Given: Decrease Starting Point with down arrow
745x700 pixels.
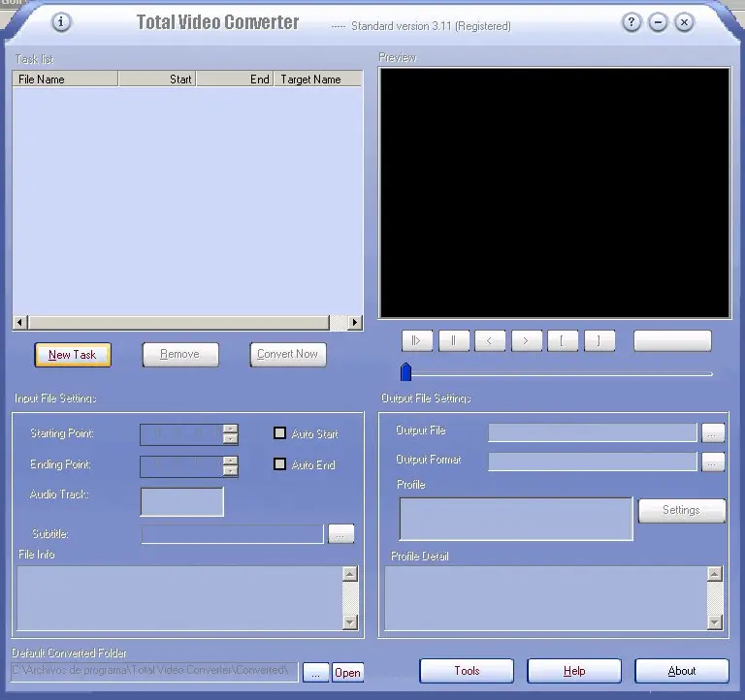Looking at the screenshot, I should 231,439.
